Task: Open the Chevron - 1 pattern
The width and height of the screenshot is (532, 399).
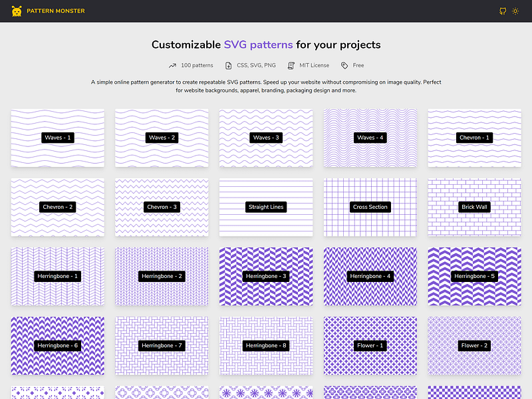Action: coord(474,138)
